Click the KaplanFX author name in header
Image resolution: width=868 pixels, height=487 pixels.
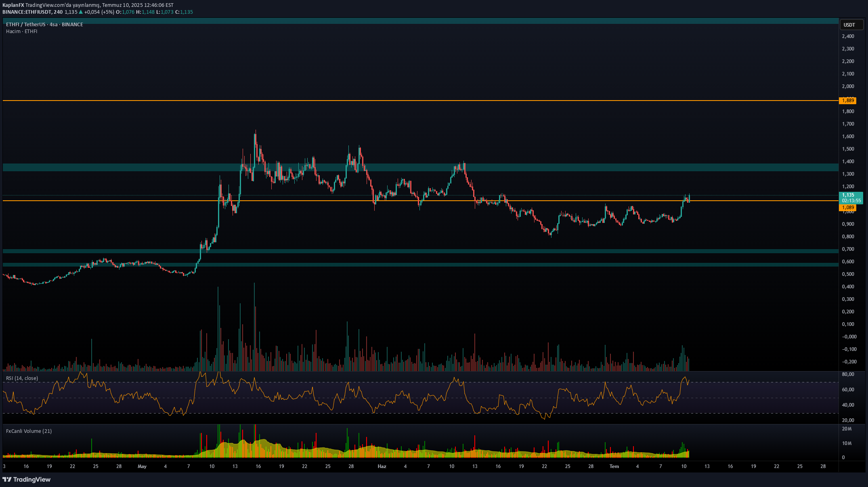click(x=13, y=5)
